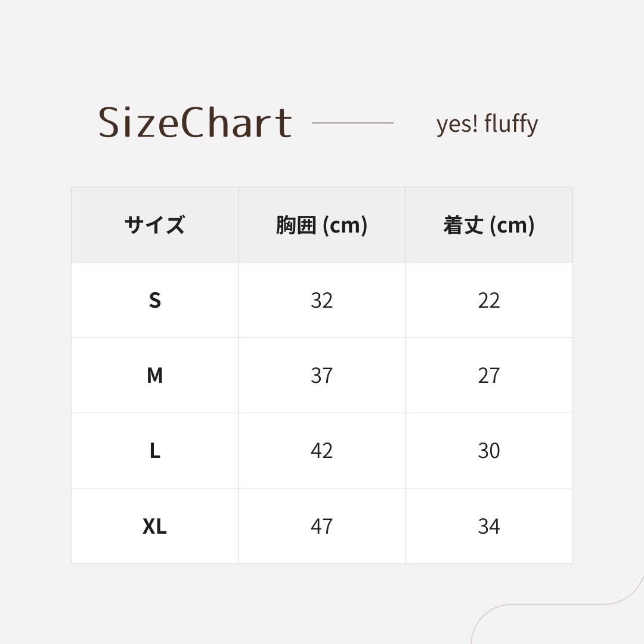
Task: Pick the length value 34 cell
Action: click(488, 526)
